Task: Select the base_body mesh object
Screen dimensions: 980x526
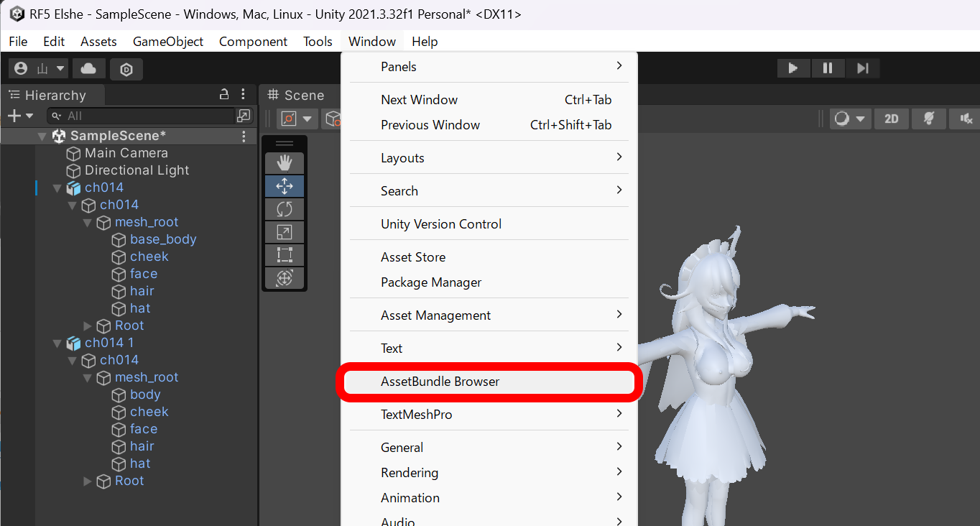Action: [163, 239]
